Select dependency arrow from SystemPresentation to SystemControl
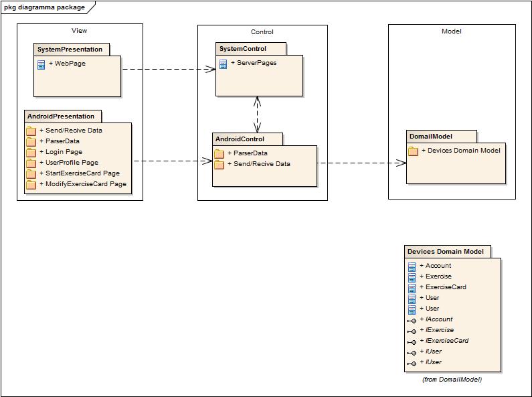Image resolution: width=532 pixels, height=397 pixels. (x=169, y=69)
